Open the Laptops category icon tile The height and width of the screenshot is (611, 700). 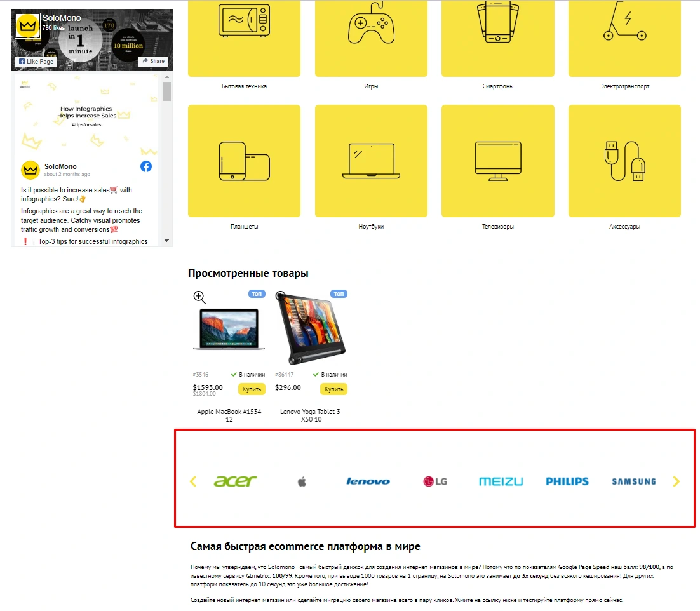(x=371, y=161)
